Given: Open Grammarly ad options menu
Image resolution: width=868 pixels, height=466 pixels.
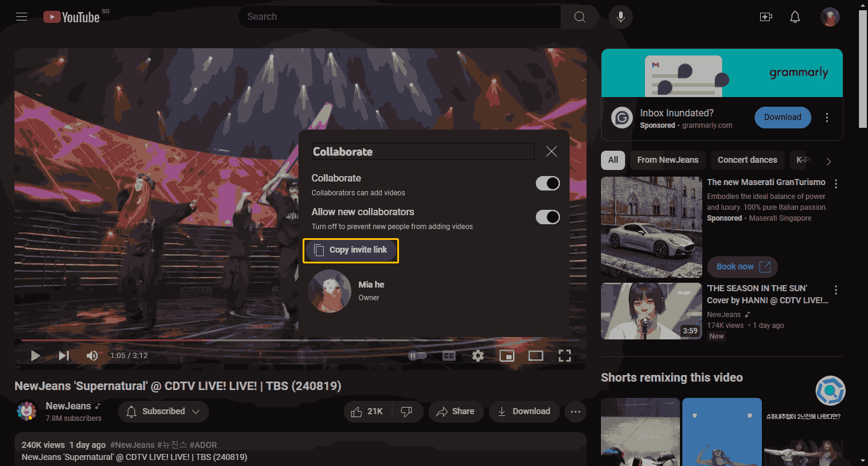Looking at the screenshot, I should click(x=827, y=118).
